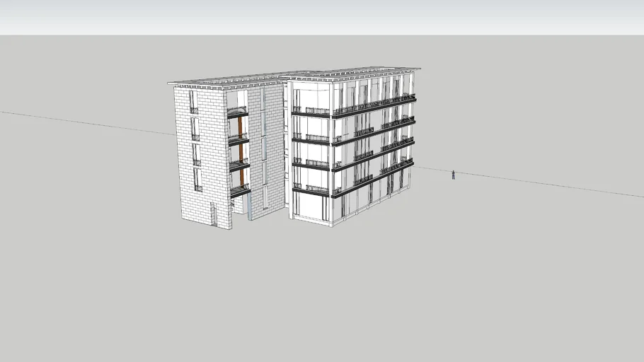Select the ground-floor door on the brick facade
The image size is (644, 362).
[214, 214]
